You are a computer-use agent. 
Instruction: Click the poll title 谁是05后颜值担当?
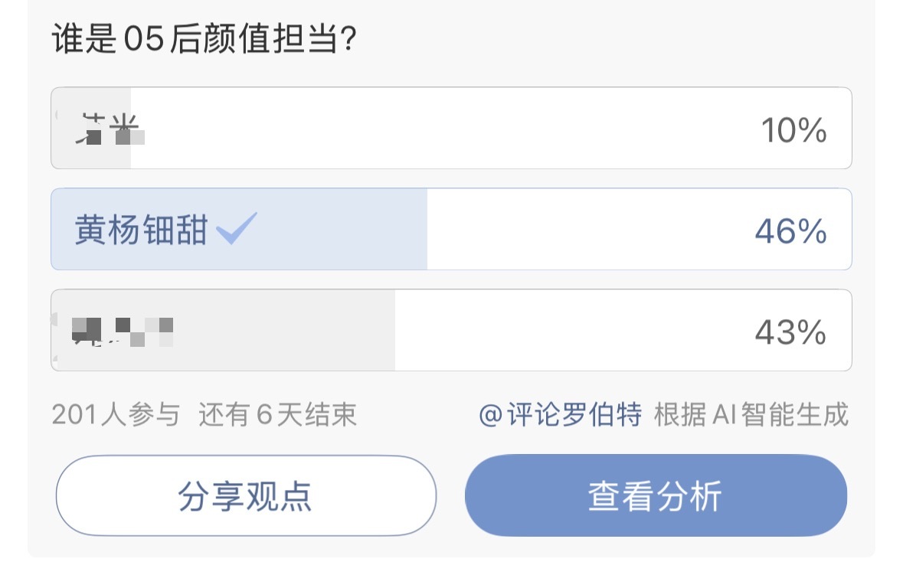203,40
